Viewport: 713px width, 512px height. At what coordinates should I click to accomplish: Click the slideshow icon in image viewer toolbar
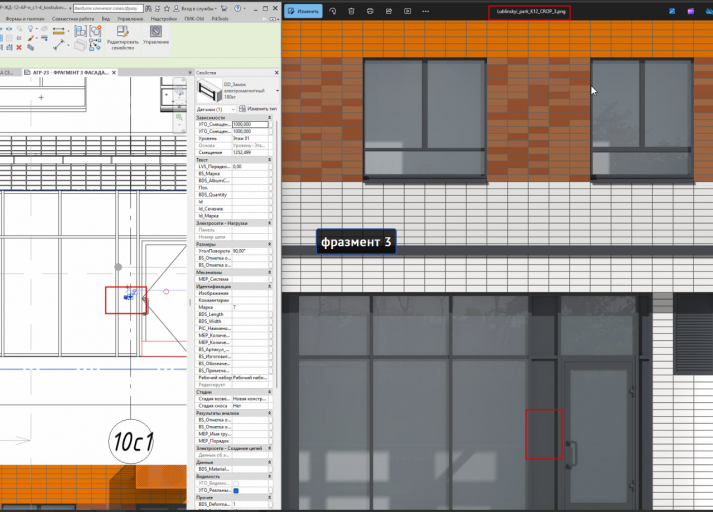click(407, 11)
